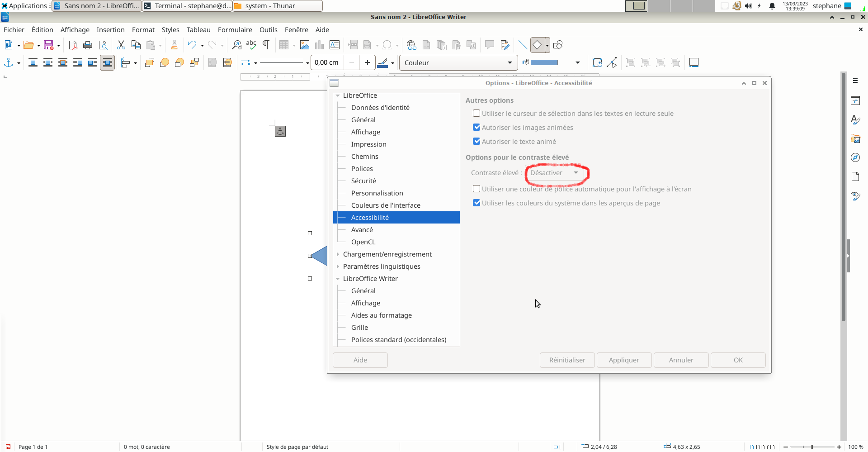Click the Print icon in toolbar

[88, 45]
